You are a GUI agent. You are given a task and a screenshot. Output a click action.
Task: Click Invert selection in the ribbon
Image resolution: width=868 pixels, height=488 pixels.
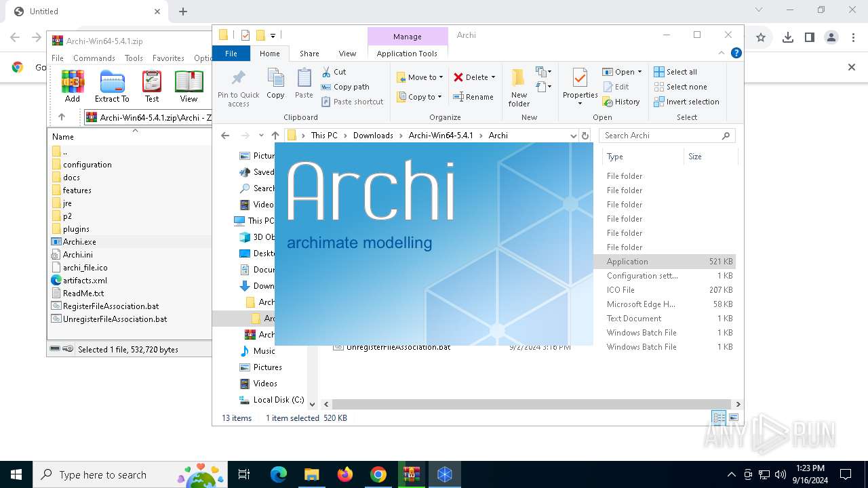click(x=686, y=102)
